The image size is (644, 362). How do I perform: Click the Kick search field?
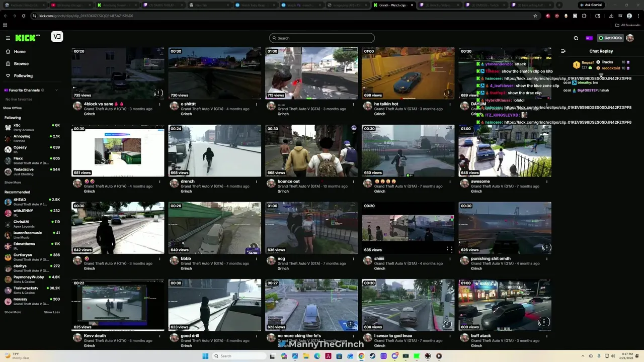point(322,38)
